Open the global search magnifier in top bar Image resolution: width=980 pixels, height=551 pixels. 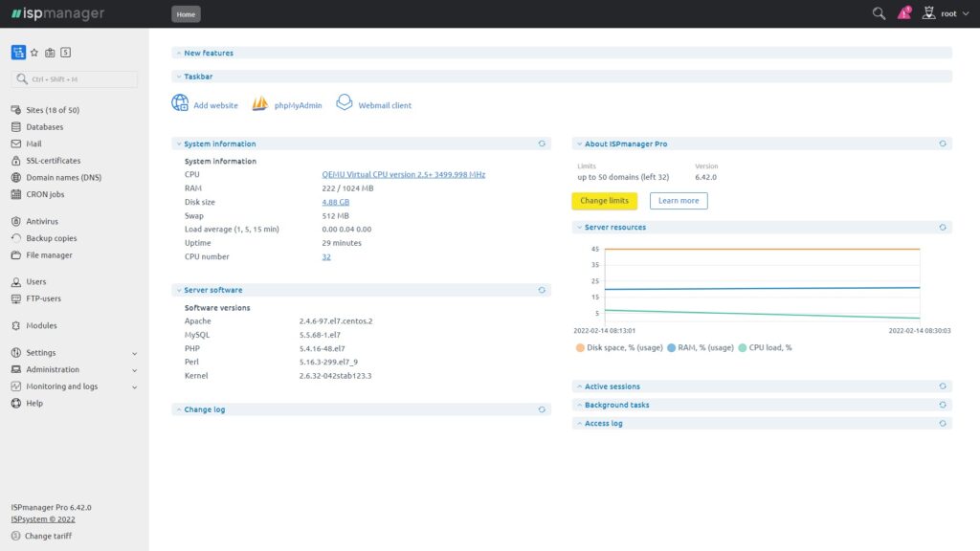click(879, 13)
